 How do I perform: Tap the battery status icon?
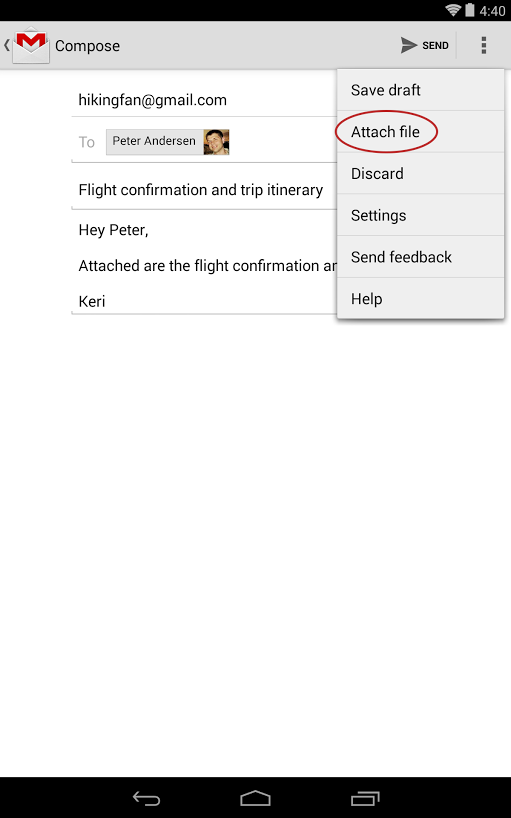(x=470, y=10)
